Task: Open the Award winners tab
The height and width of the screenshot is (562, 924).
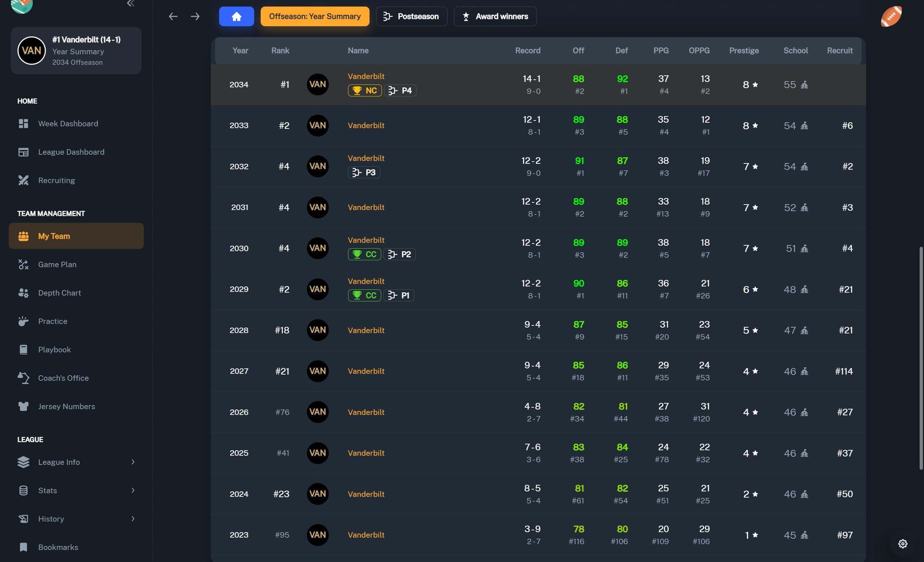Action: pos(495,16)
